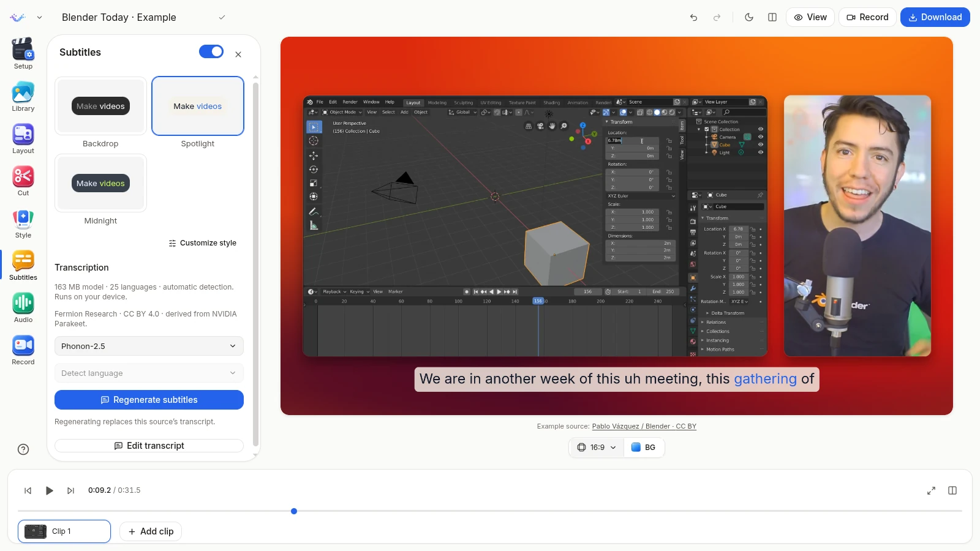The image size is (980, 551).
Task: Click the Blender Today · Example title field
Action: 119,17
